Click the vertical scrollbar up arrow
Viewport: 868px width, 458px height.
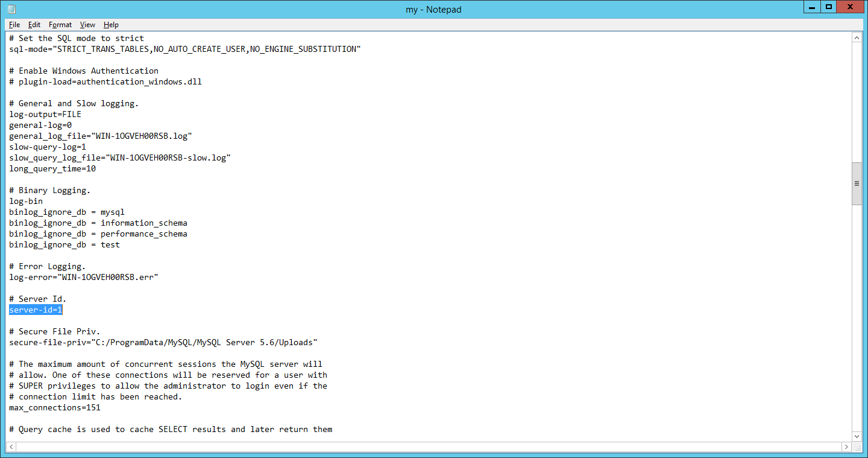pyautogui.click(x=857, y=37)
